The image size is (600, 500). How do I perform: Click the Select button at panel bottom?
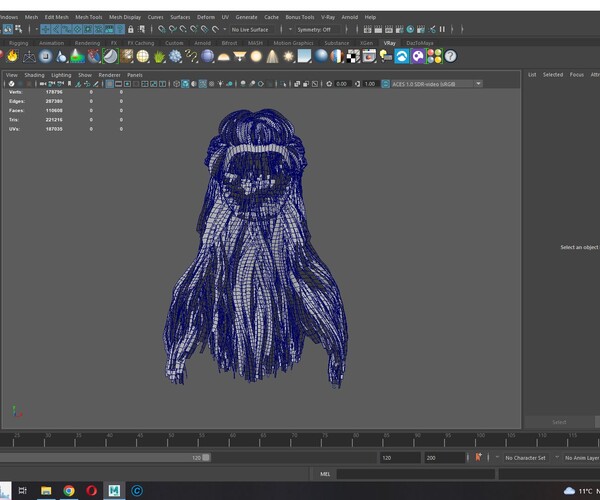coord(559,422)
